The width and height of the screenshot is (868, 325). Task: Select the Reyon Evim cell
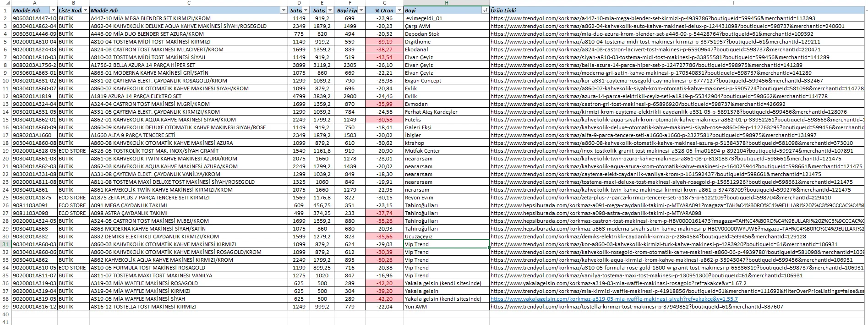tap(447, 198)
